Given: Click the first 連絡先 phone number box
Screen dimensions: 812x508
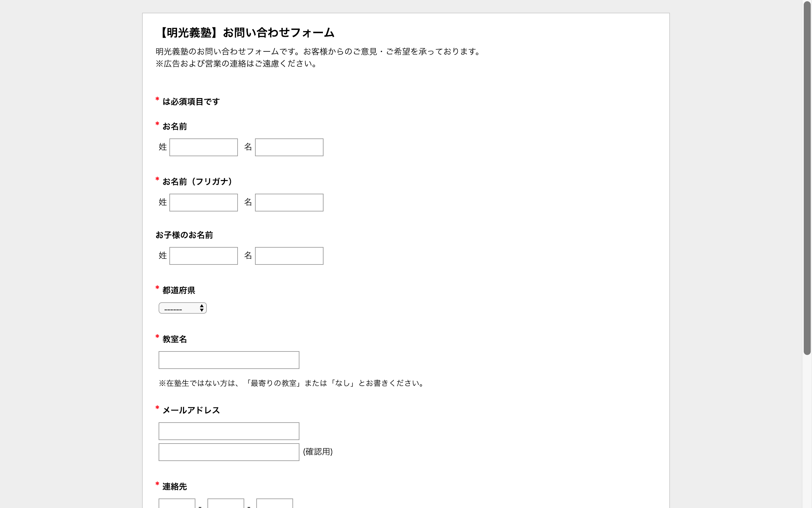Looking at the screenshot, I should tap(177, 503).
